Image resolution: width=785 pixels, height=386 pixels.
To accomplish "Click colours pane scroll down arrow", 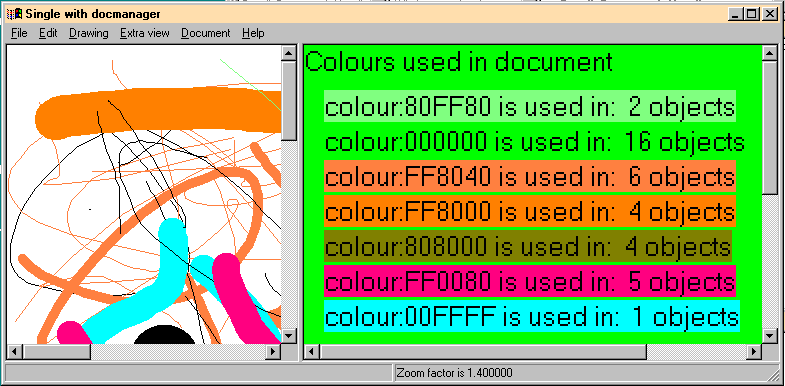I will tap(769, 335).
